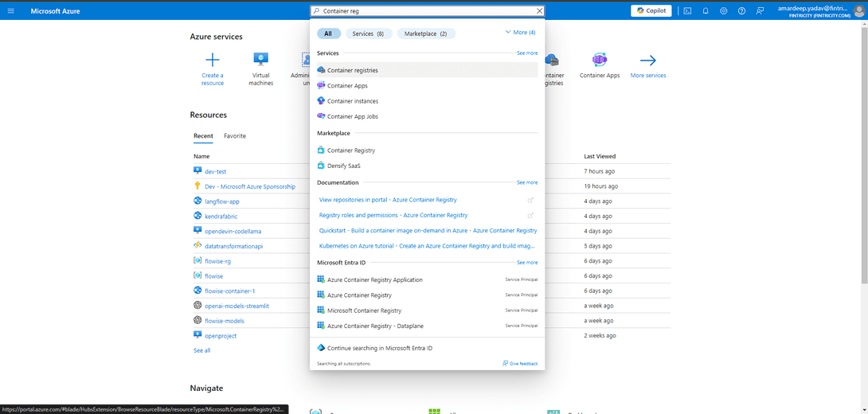
Task: Click Container App Jobs result icon
Action: (x=320, y=115)
